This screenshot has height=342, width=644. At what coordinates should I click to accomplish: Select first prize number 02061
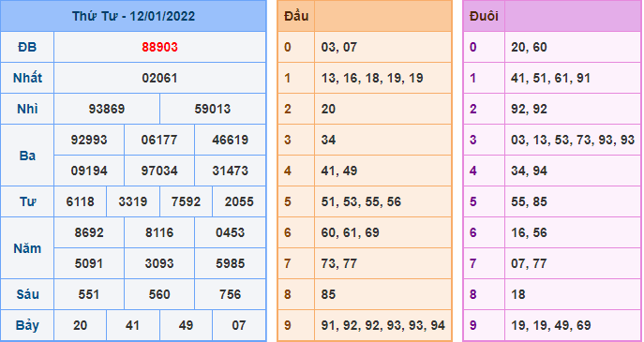pyautogui.click(x=159, y=78)
